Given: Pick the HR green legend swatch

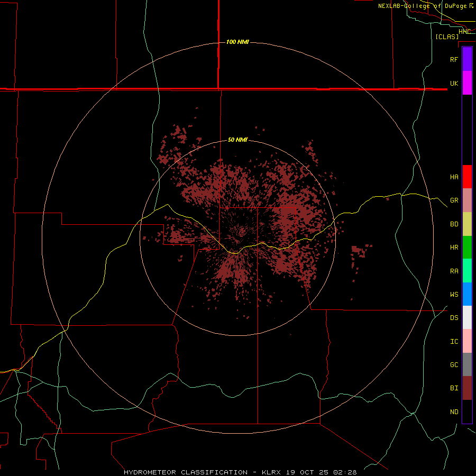Looking at the screenshot, I should [x=467, y=248].
